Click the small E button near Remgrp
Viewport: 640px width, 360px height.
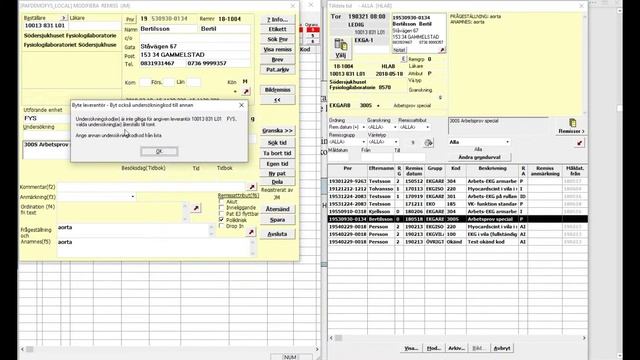[x=403, y=59]
